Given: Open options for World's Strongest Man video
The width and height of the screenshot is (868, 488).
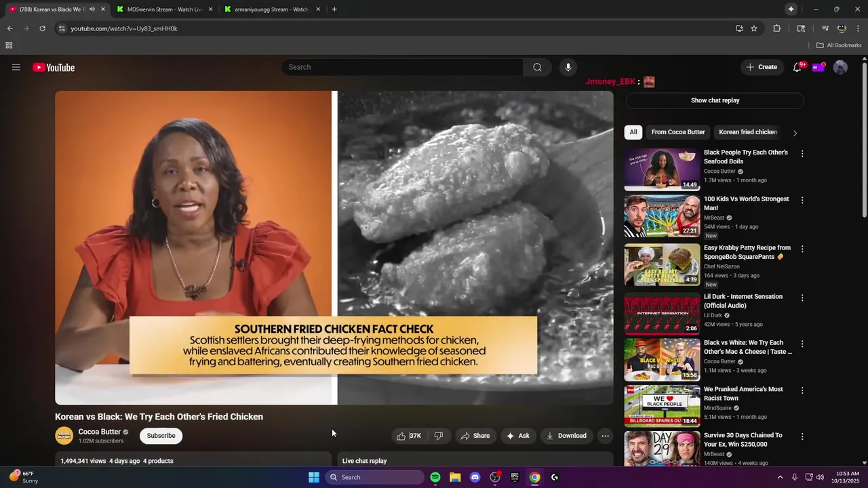Looking at the screenshot, I should coord(802,201).
